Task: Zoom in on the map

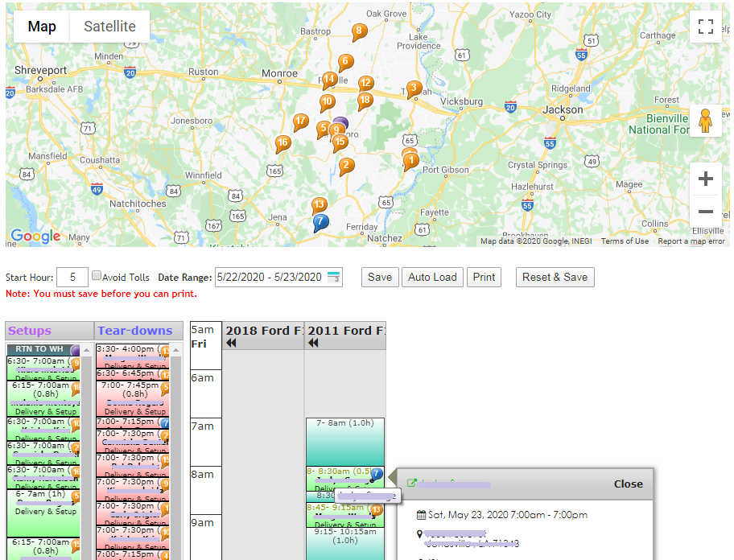Action: click(x=706, y=179)
